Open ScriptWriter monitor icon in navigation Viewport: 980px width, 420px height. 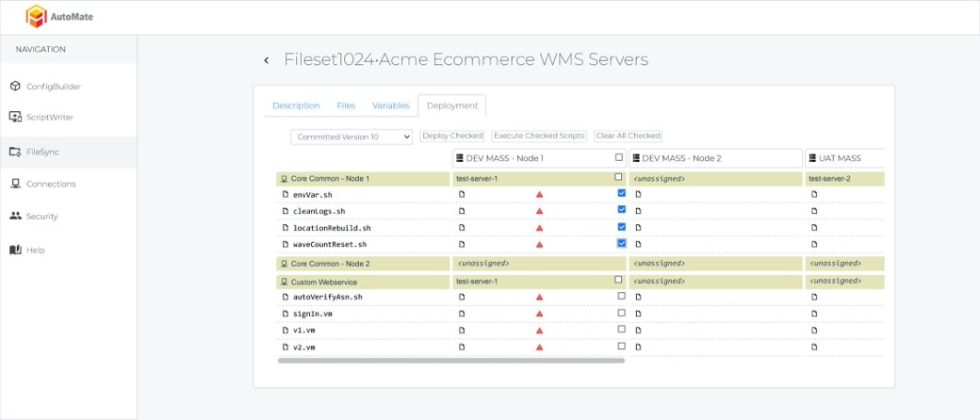pyautogui.click(x=16, y=117)
